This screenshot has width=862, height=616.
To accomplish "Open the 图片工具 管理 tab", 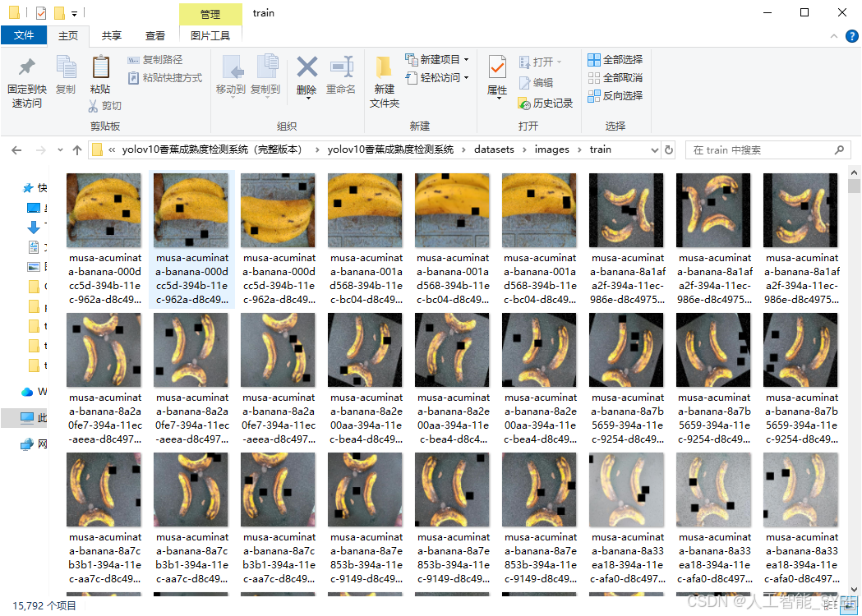I will click(210, 14).
